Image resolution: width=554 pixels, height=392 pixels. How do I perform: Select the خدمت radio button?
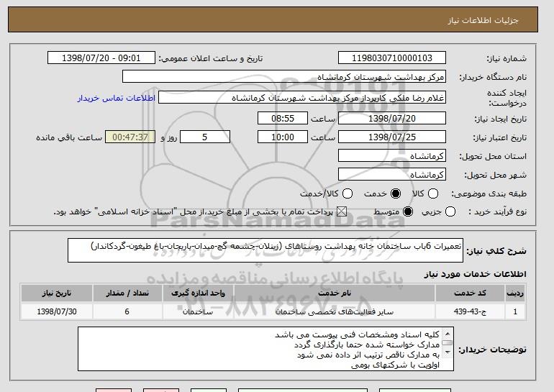click(396, 193)
